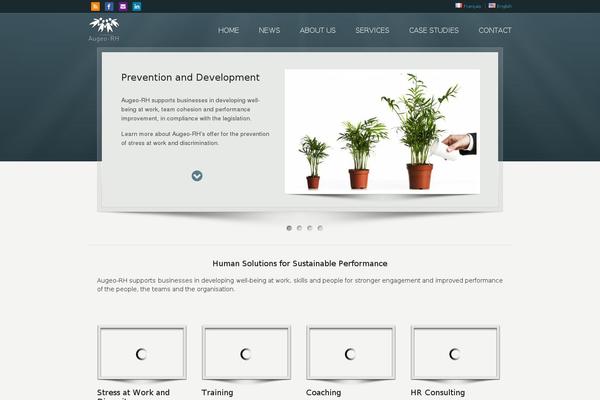Screen dimensions: 600x400
Task: Click the Prevention and Development heading
Action: click(190, 77)
